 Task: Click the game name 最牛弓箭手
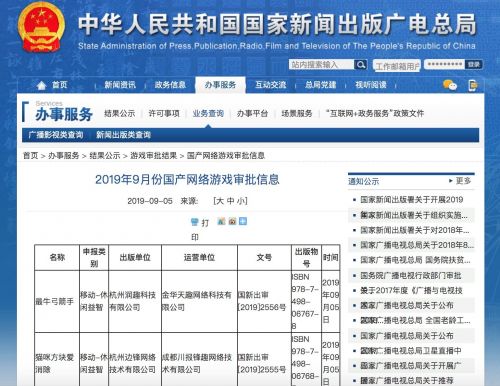pos(54,301)
